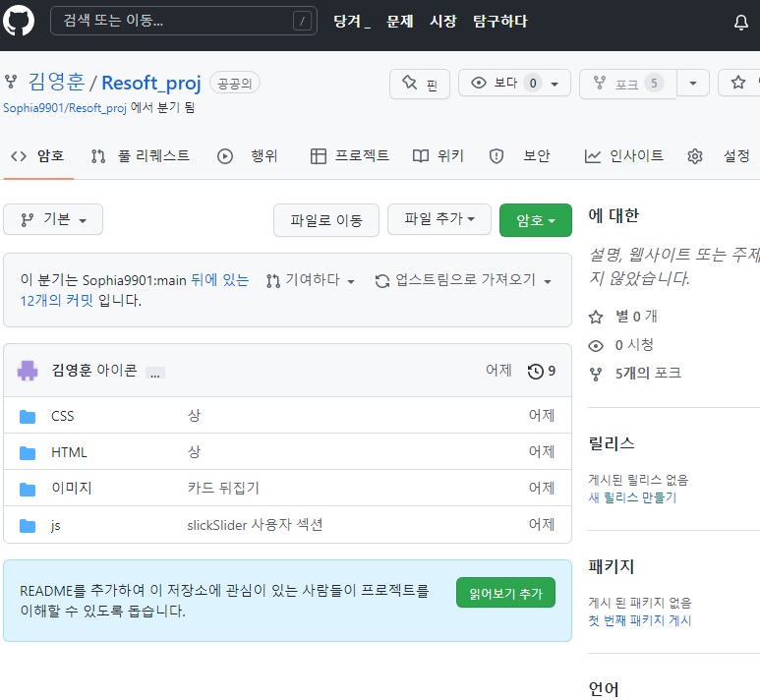Viewport: 760px width, 700px height.
Task: Open the notifications bell icon
Action: 740,22
